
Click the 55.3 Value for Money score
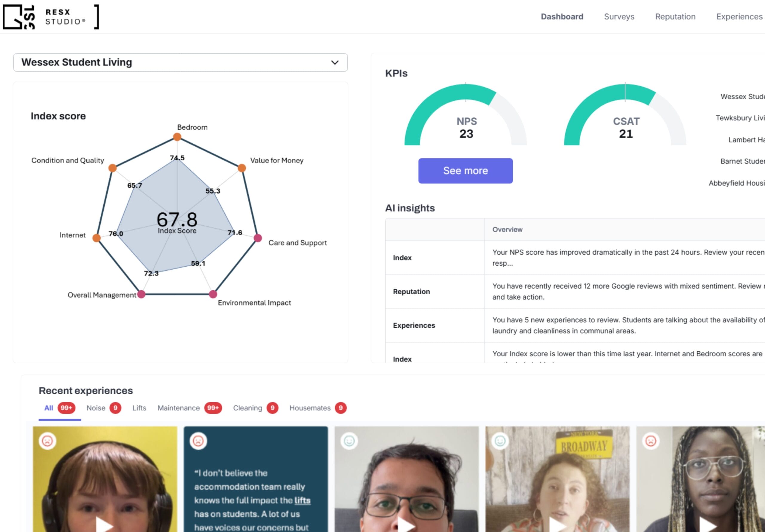click(x=212, y=191)
